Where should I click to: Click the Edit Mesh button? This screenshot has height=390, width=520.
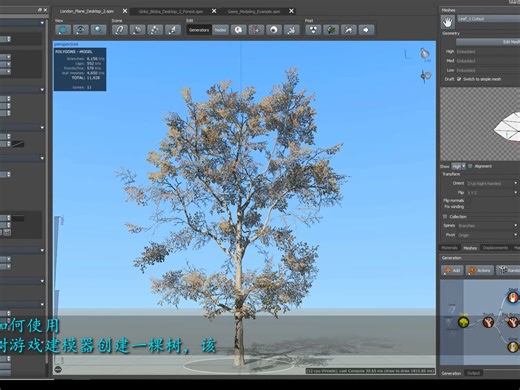488,42
